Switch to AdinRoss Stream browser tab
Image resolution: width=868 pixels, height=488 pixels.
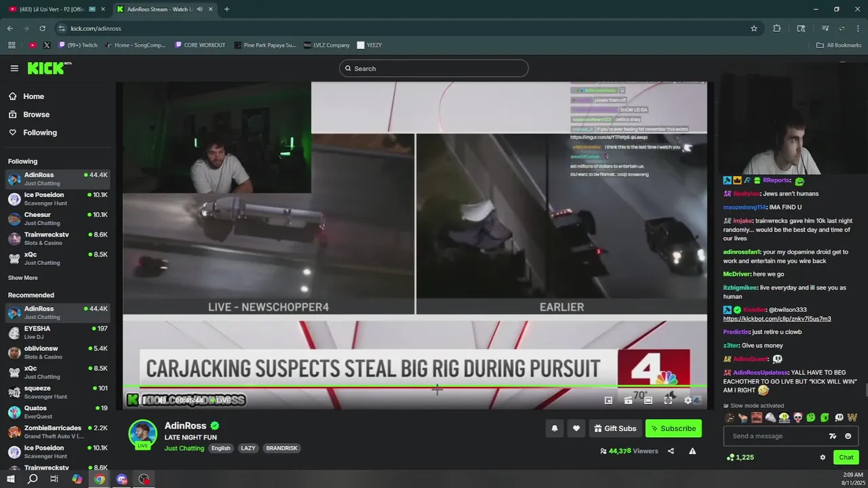164,9
